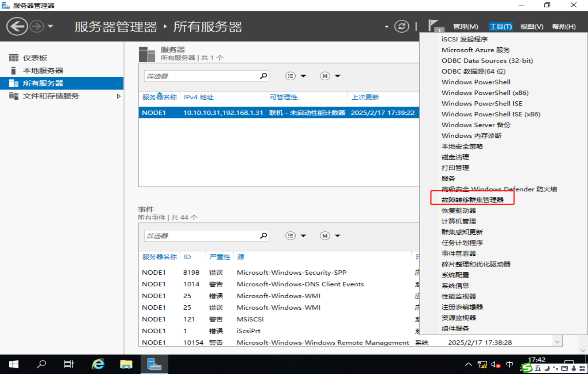This screenshot has height=374, width=588.
Task: Click the muted volume tray icon
Action: pyautogui.click(x=496, y=365)
